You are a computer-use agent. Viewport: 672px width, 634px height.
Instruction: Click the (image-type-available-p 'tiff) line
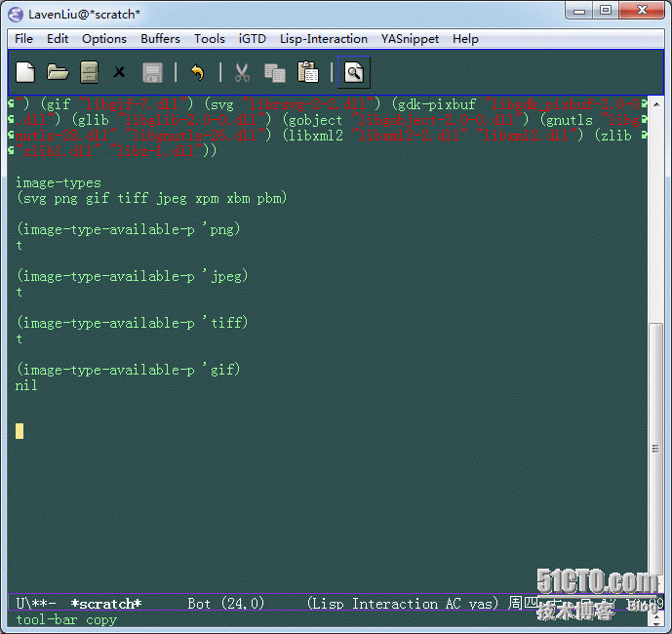(132, 323)
